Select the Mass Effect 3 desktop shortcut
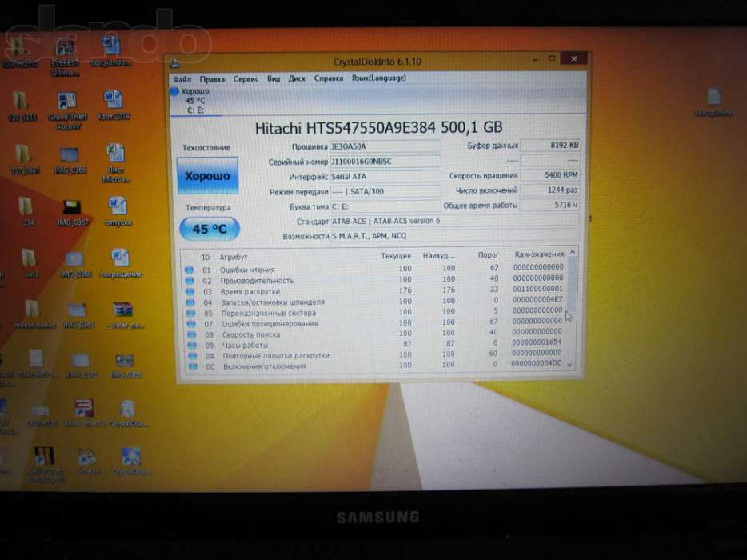The height and width of the screenshot is (560, 747). (83, 413)
